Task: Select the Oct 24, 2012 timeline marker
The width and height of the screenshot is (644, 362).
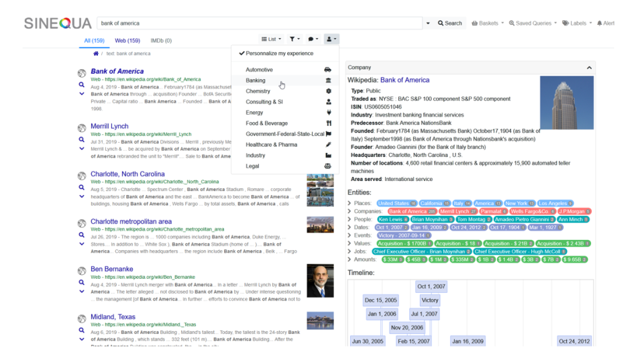Action: pyautogui.click(x=574, y=341)
